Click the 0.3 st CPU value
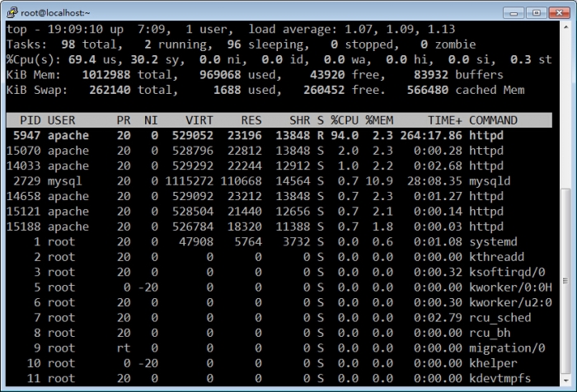577x392 pixels. 521,59
